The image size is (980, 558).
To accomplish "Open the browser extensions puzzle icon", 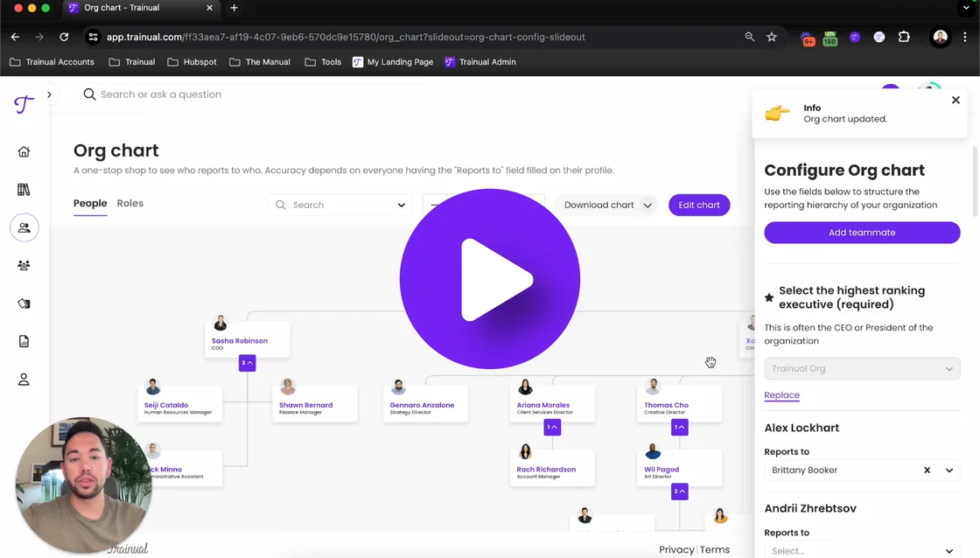I will (904, 37).
